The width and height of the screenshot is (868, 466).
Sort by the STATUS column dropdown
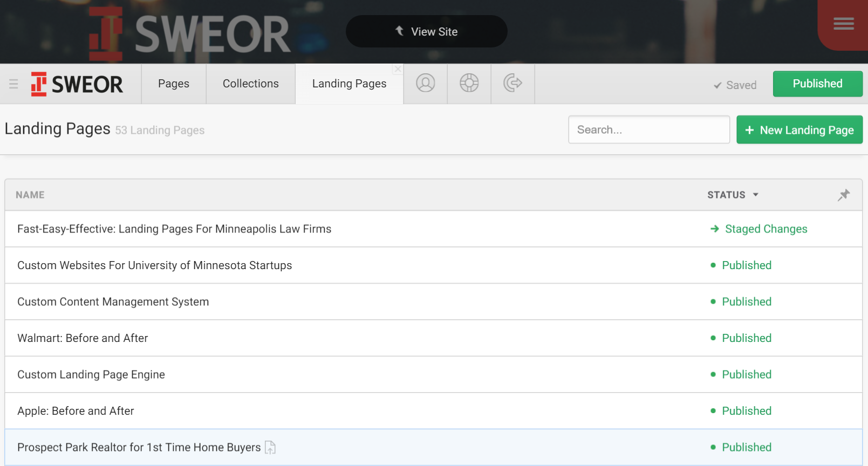coord(733,195)
